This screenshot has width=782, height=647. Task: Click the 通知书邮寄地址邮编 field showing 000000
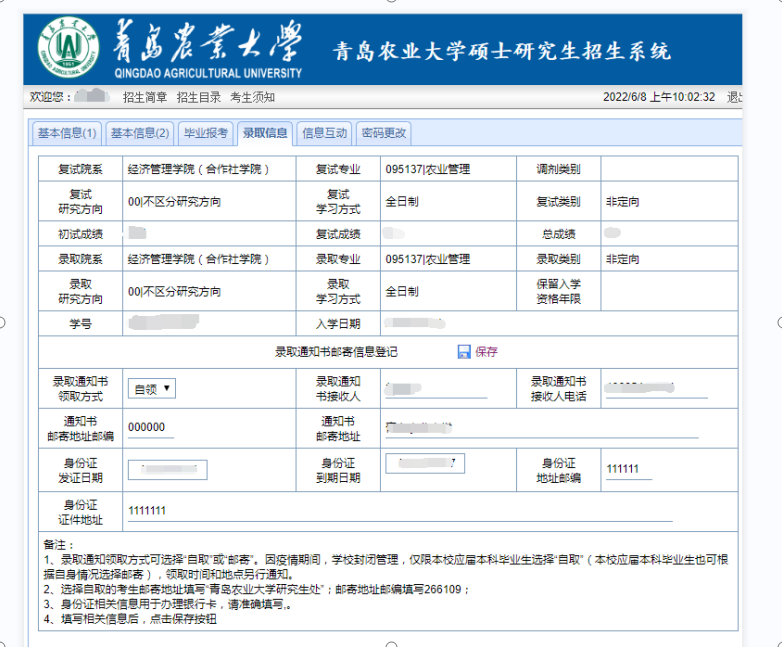tap(151, 428)
